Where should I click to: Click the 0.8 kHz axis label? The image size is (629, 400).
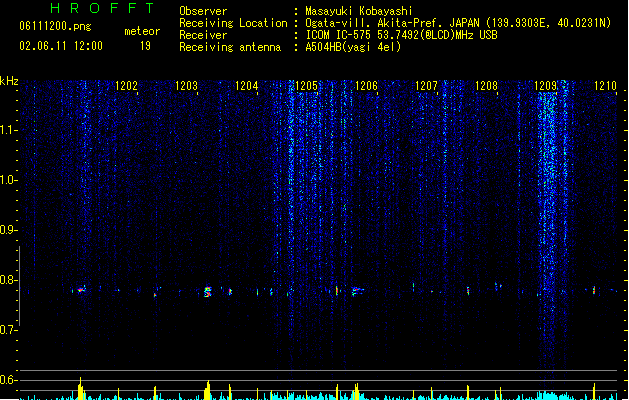pyautogui.click(x=8, y=280)
